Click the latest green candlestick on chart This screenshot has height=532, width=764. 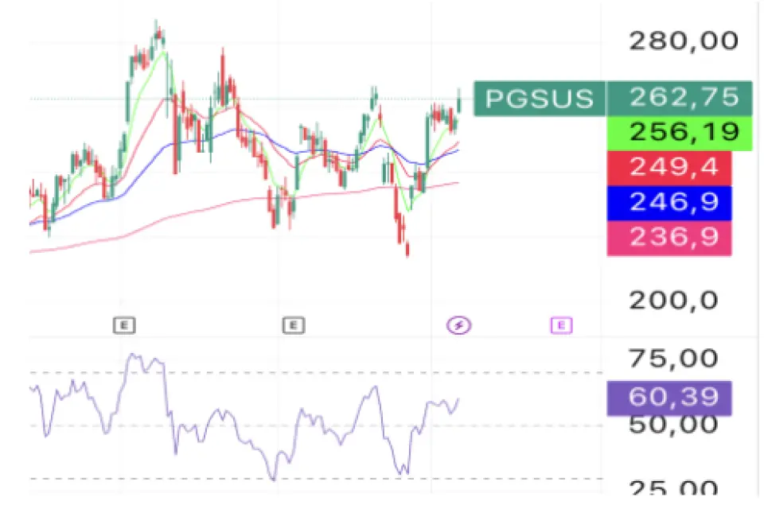[459, 102]
